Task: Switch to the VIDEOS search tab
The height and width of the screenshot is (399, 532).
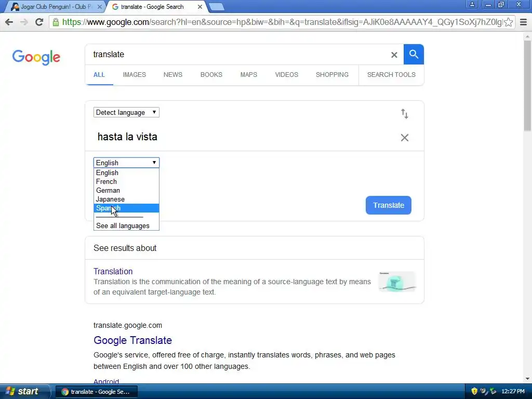Action: [286, 75]
